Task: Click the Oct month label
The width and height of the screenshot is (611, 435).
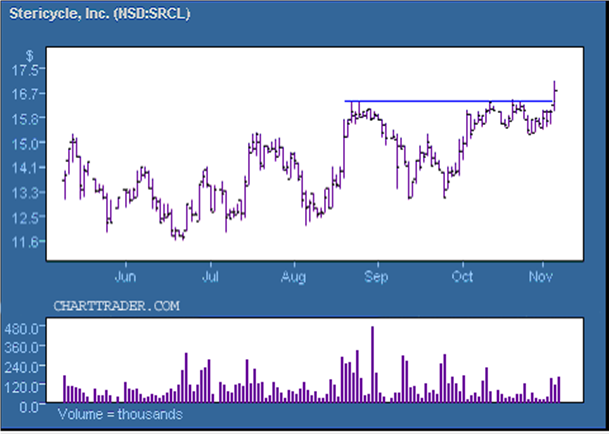Action: click(x=462, y=277)
